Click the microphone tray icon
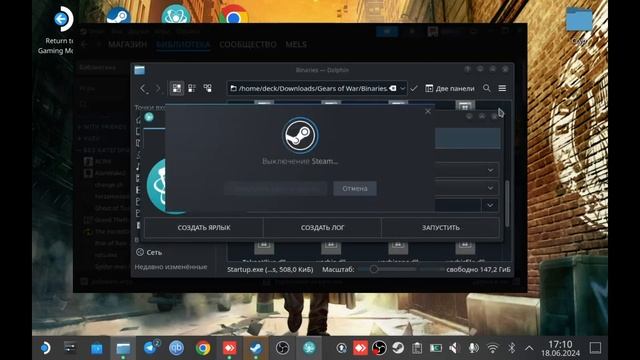The height and width of the screenshot is (360, 640). [x=473, y=348]
